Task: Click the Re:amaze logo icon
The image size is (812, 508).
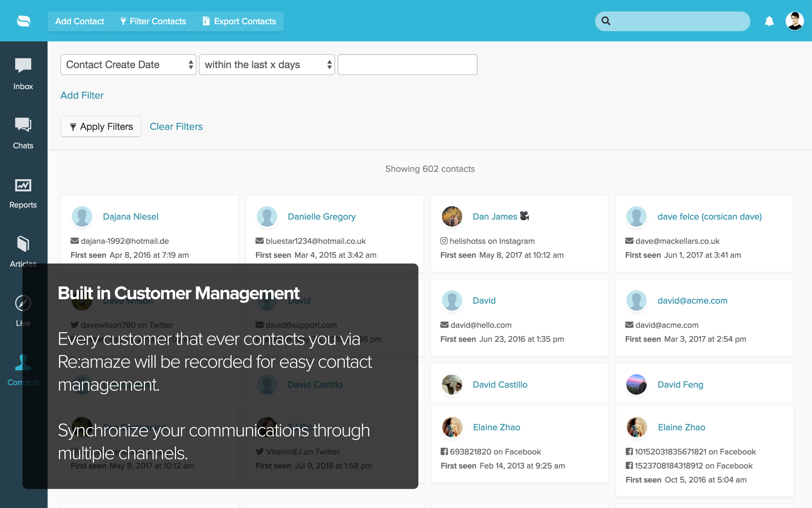Action: pos(23,21)
